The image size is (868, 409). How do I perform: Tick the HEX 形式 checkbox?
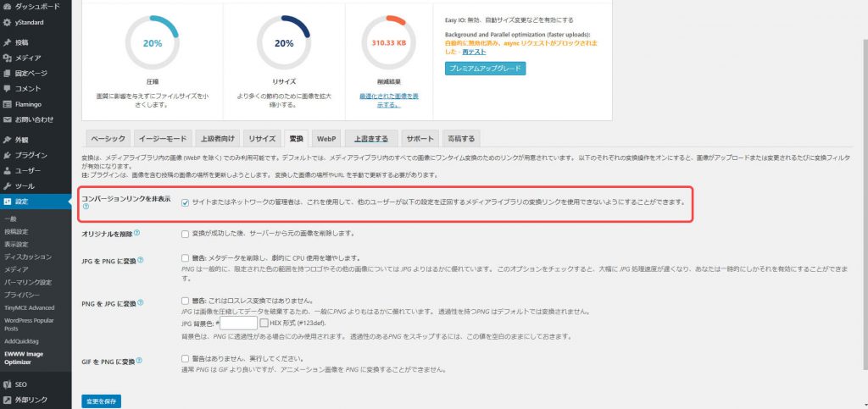[x=263, y=323]
